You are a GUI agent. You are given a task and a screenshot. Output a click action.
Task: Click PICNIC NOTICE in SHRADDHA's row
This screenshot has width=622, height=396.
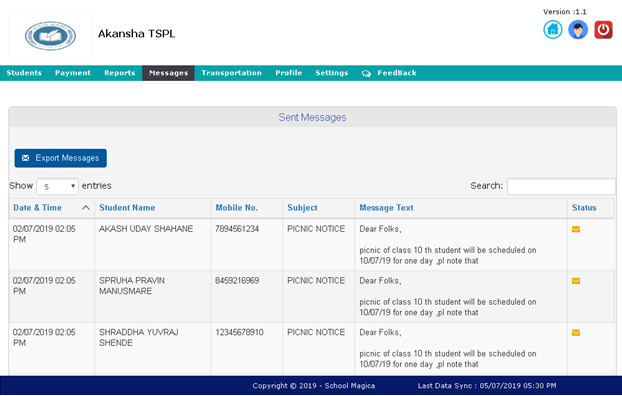[x=316, y=332]
